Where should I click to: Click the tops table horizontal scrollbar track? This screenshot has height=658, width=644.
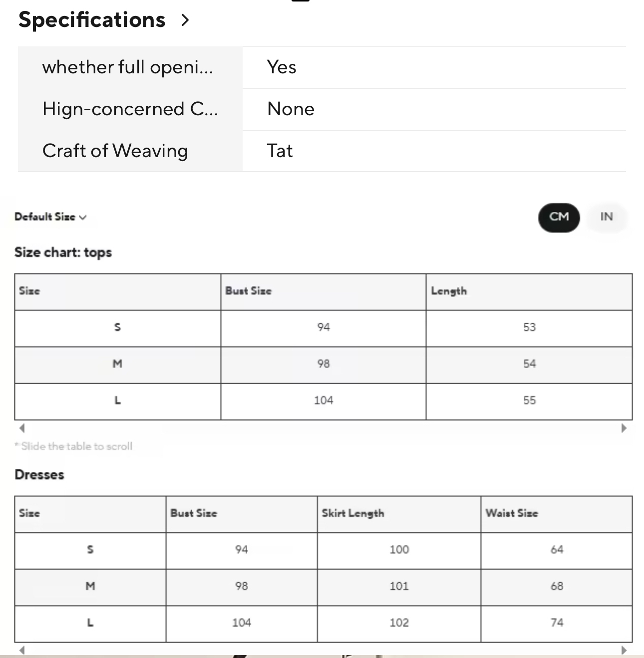tap(322, 428)
